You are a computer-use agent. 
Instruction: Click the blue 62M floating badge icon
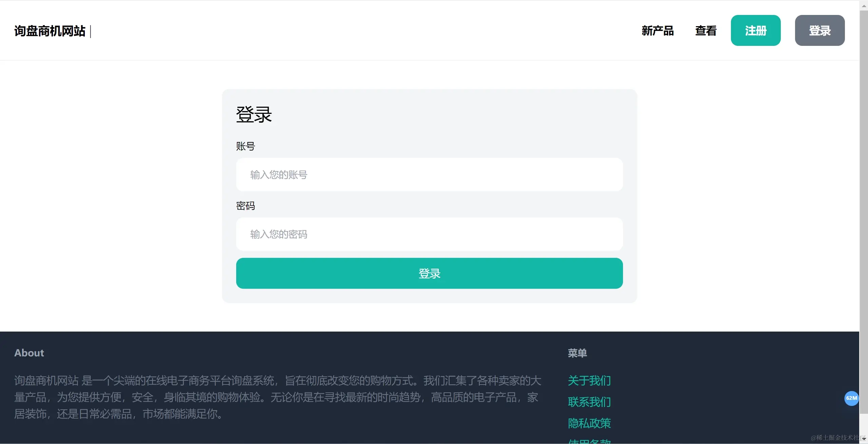[x=851, y=398]
